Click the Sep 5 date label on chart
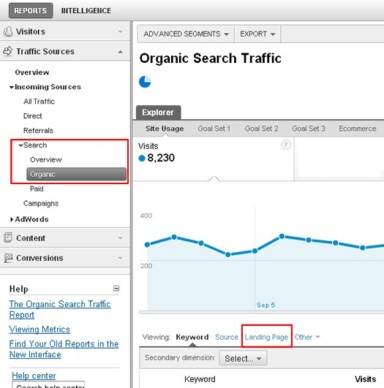This screenshot has width=384, height=388. click(266, 305)
